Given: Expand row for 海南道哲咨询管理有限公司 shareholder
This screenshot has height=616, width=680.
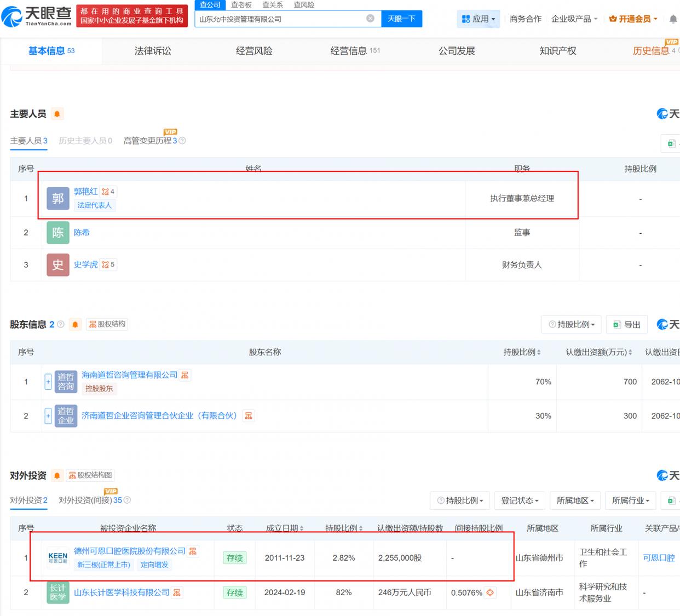Looking at the screenshot, I should [48, 382].
